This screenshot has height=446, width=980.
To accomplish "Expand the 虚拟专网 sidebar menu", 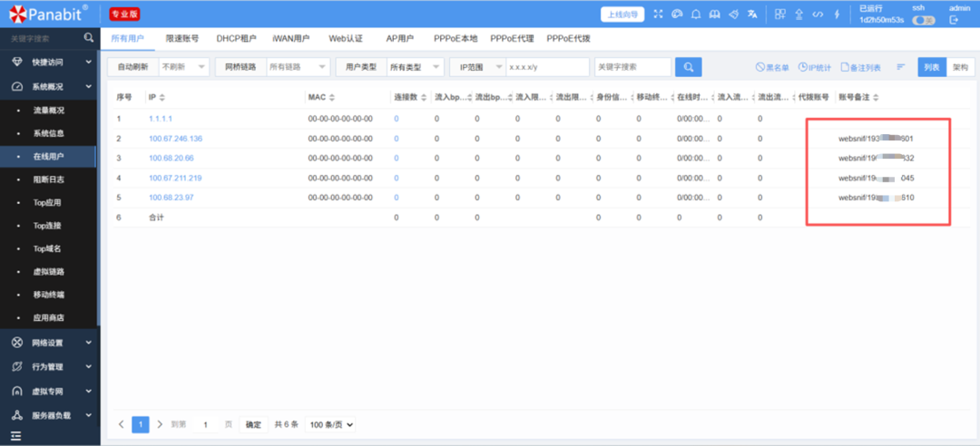I will coord(50,392).
